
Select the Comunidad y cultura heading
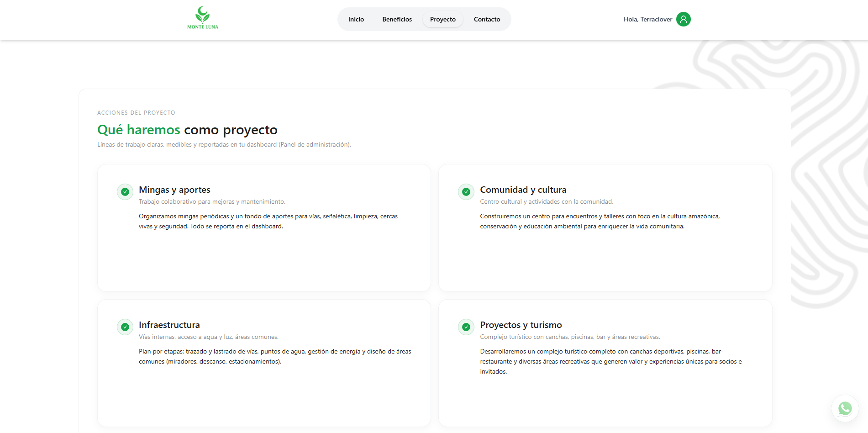click(x=523, y=190)
